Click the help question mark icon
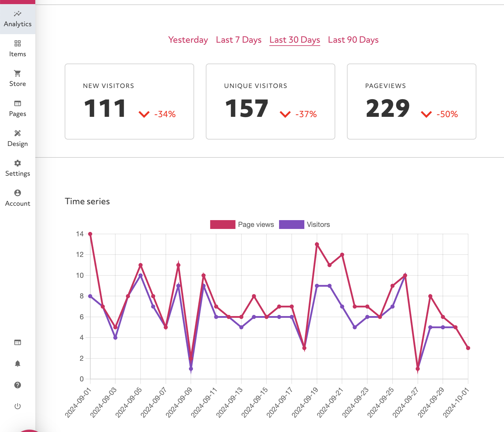 (18, 385)
